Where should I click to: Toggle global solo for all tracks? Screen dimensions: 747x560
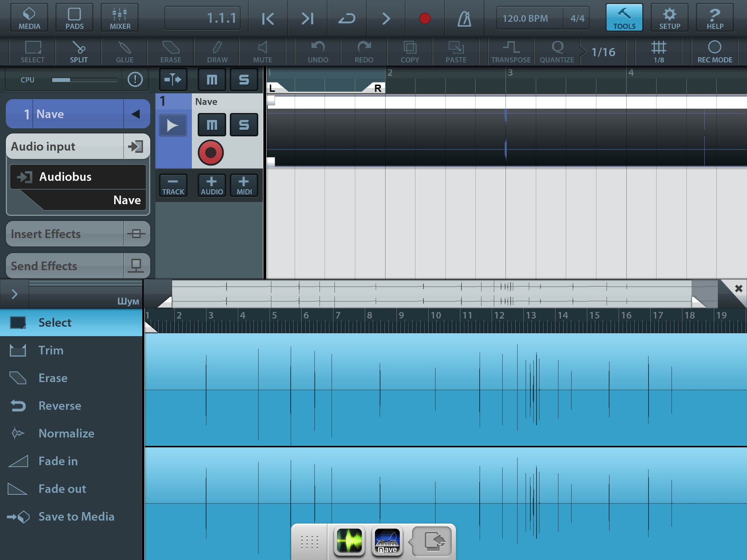244,79
